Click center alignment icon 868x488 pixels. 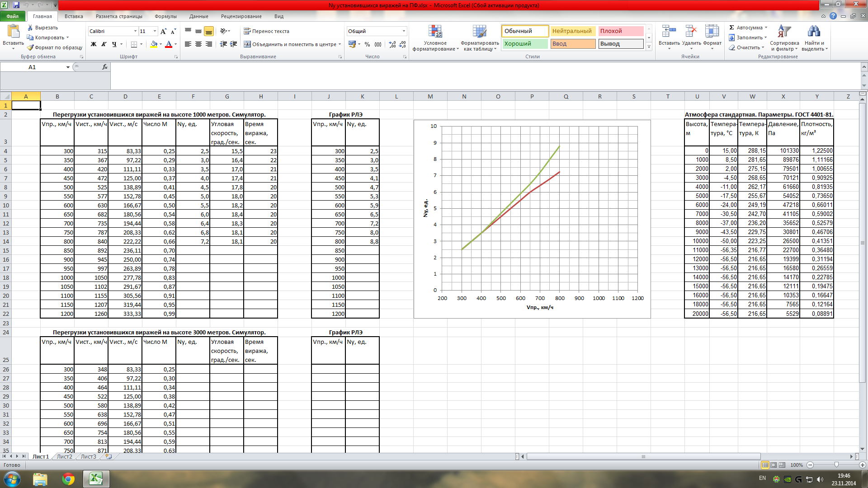[x=198, y=44]
